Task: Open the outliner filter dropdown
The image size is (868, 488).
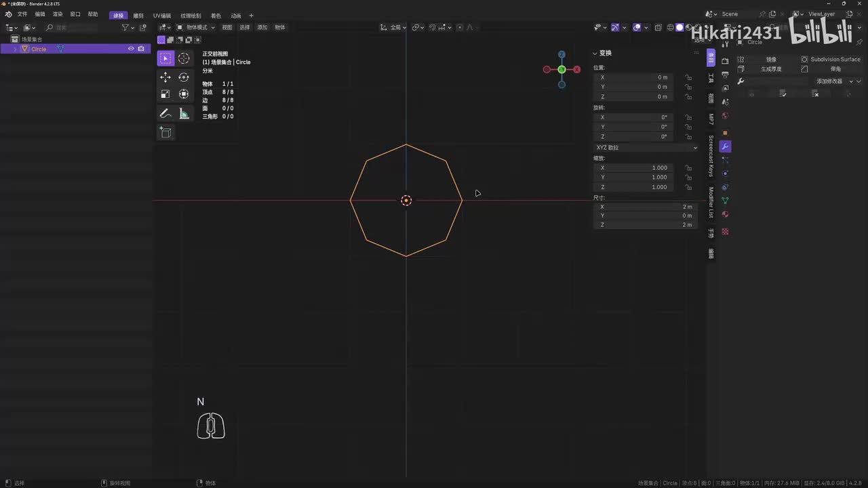Action: tap(127, 28)
